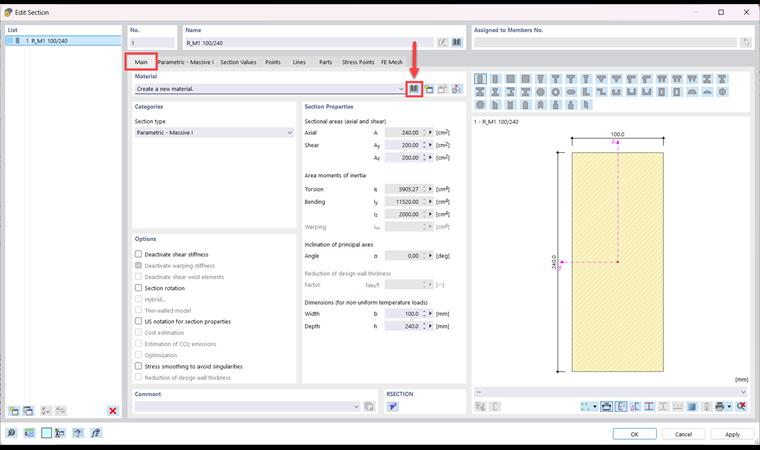The height and width of the screenshot is (450, 760).
Task: Click the Assigned to Members No. field
Action: [x=605, y=43]
